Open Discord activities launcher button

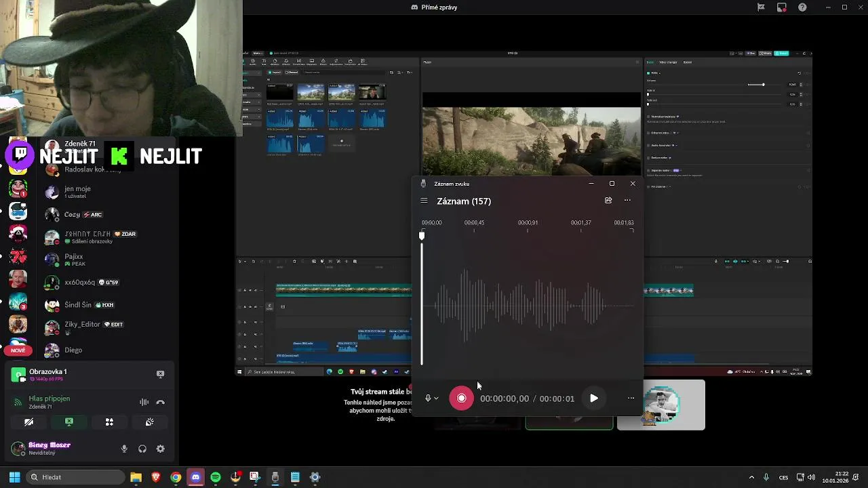click(x=109, y=422)
